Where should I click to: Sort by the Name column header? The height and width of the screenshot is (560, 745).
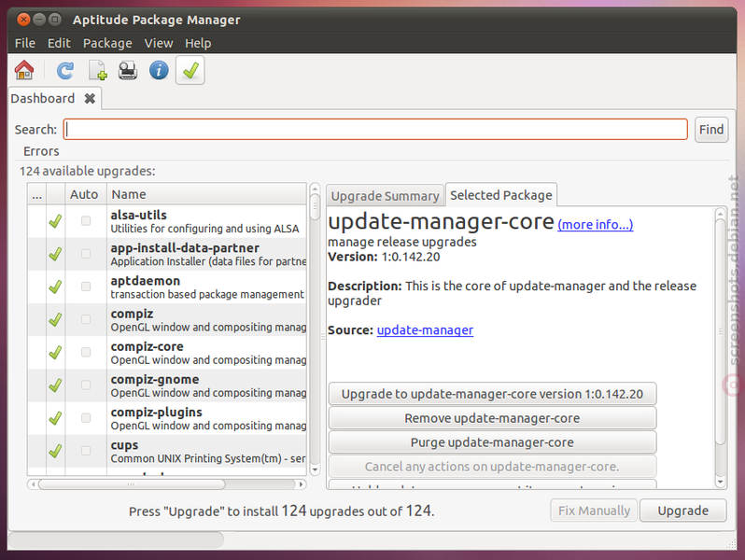point(206,194)
